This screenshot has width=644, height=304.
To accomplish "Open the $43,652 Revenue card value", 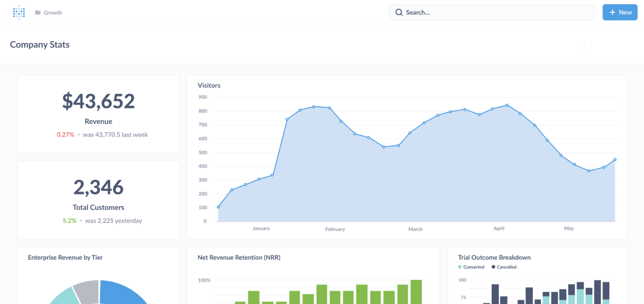I will (x=98, y=101).
